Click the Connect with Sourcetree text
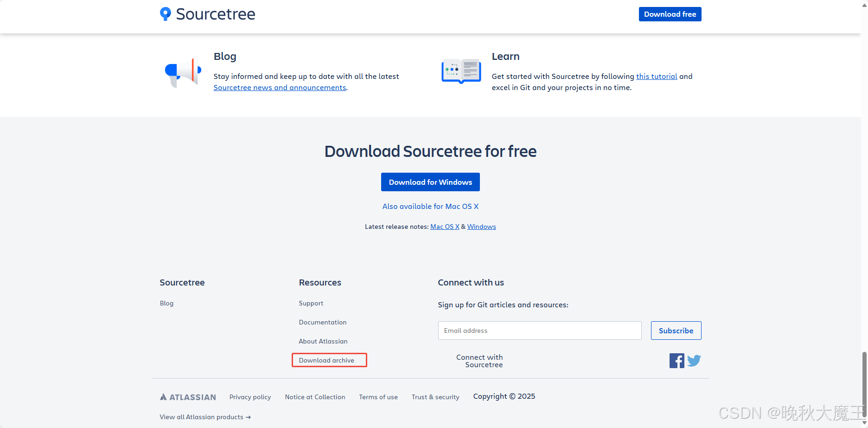This screenshot has height=428, width=868. coord(479,361)
